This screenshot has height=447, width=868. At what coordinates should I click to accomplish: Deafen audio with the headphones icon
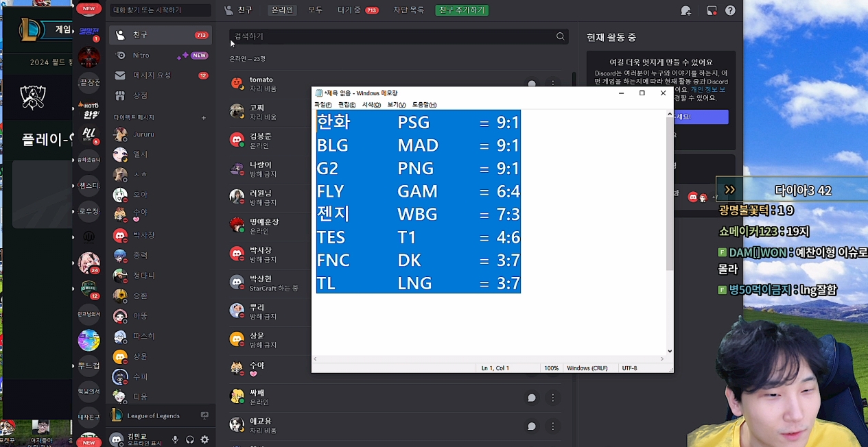pyautogui.click(x=190, y=439)
